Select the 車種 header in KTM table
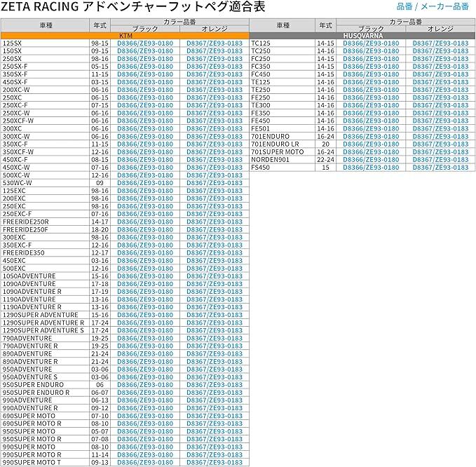 tap(44, 25)
